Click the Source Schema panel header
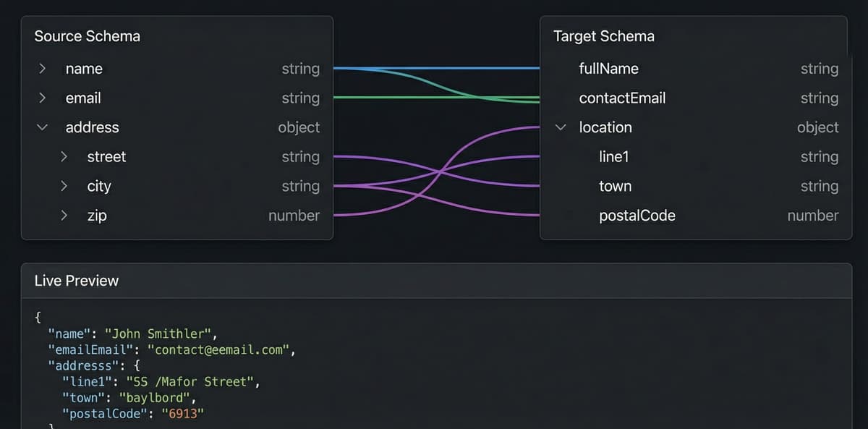The width and height of the screenshot is (868, 429). [87, 35]
